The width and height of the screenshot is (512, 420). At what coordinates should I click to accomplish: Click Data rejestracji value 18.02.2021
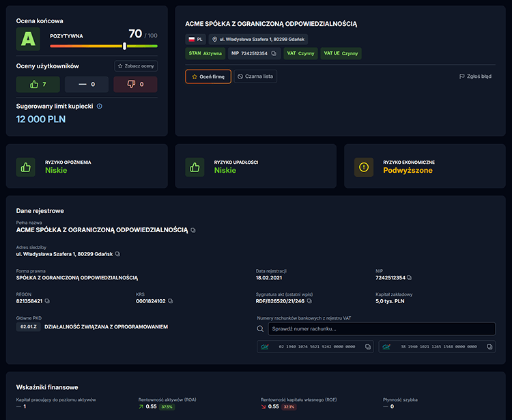[269, 278]
